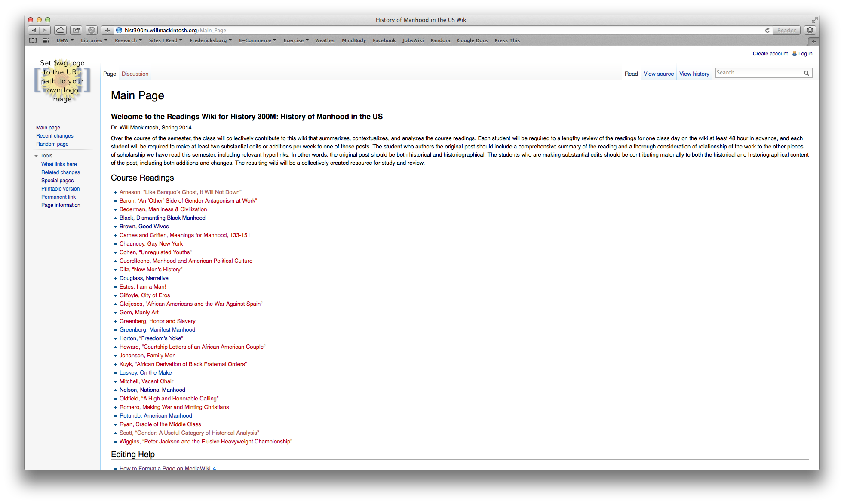Click the wiki search magnifier icon
Image resolution: width=844 pixels, height=504 pixels.
[x=807, y=73]
